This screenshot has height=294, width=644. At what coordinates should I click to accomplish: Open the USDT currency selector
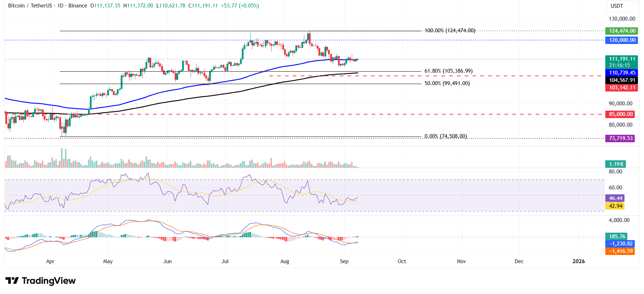coord(622,6)
